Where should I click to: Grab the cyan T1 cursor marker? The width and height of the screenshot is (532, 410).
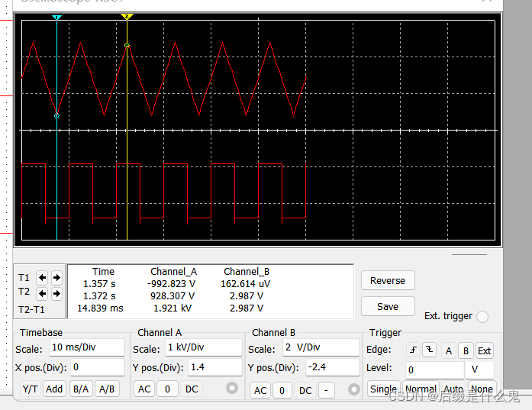56,18
